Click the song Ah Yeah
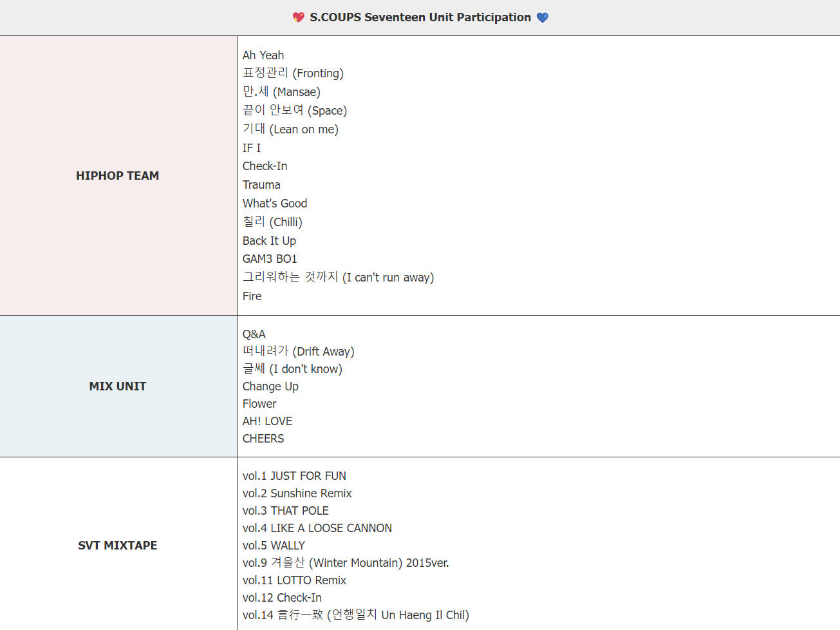 (x=263, y=55)
